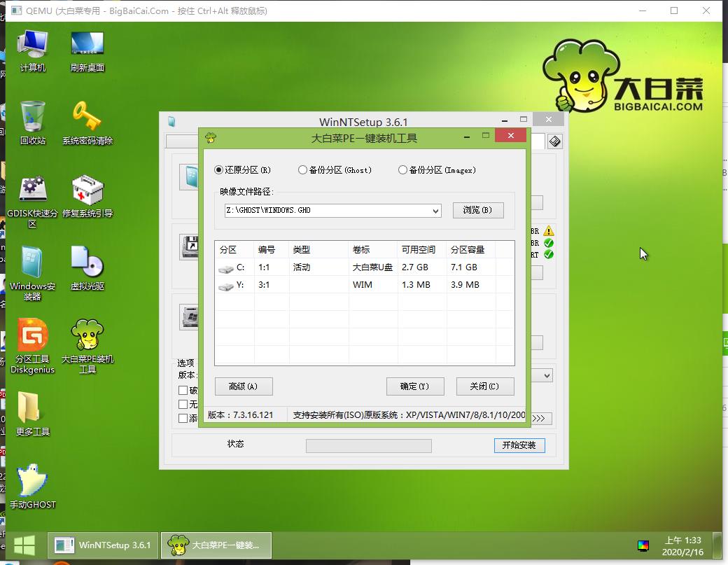Sort by 卷标 column header
The height and width of the screenshot is (565, 728).
coord(373,250)
